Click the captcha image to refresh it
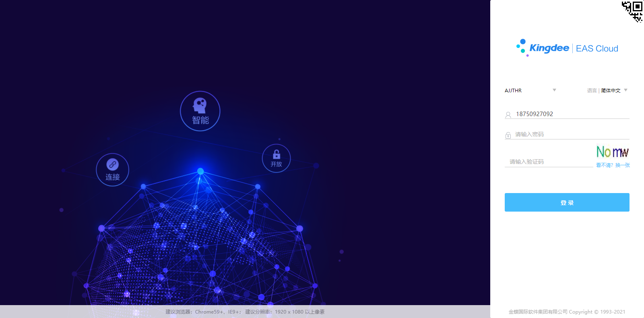This screenshot has height=318, width=644. [x=612, y=152]
